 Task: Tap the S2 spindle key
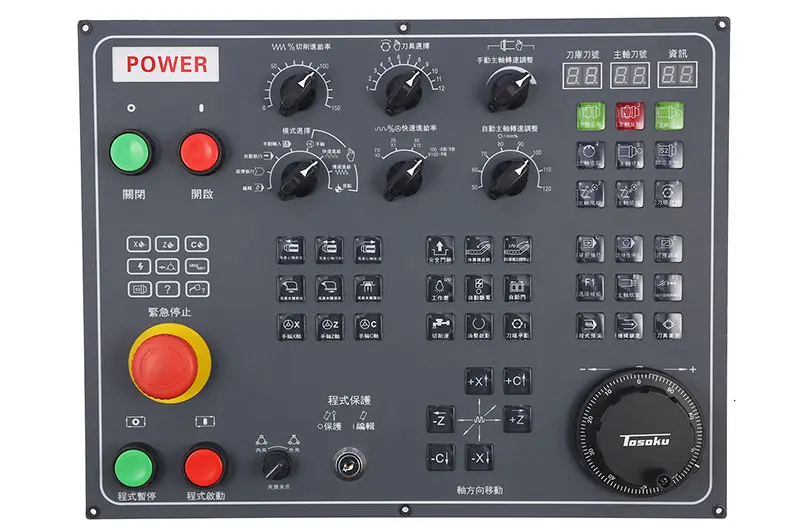coord(668,155)
